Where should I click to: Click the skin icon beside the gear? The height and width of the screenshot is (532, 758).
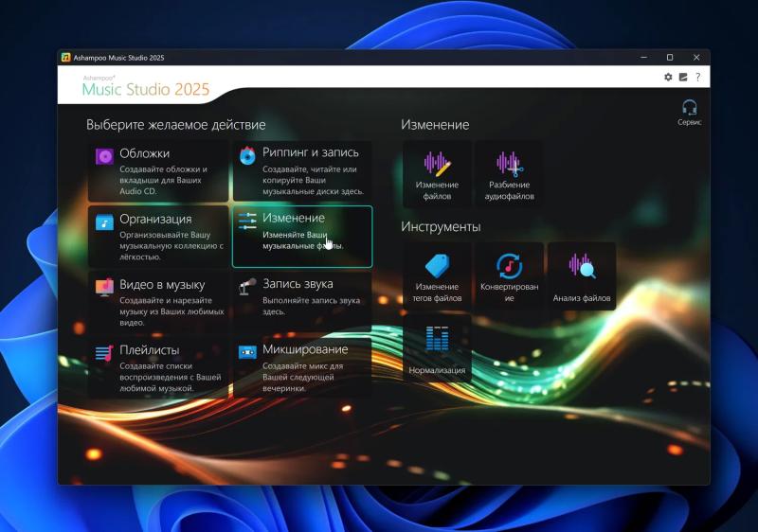(x=683, y=77)
